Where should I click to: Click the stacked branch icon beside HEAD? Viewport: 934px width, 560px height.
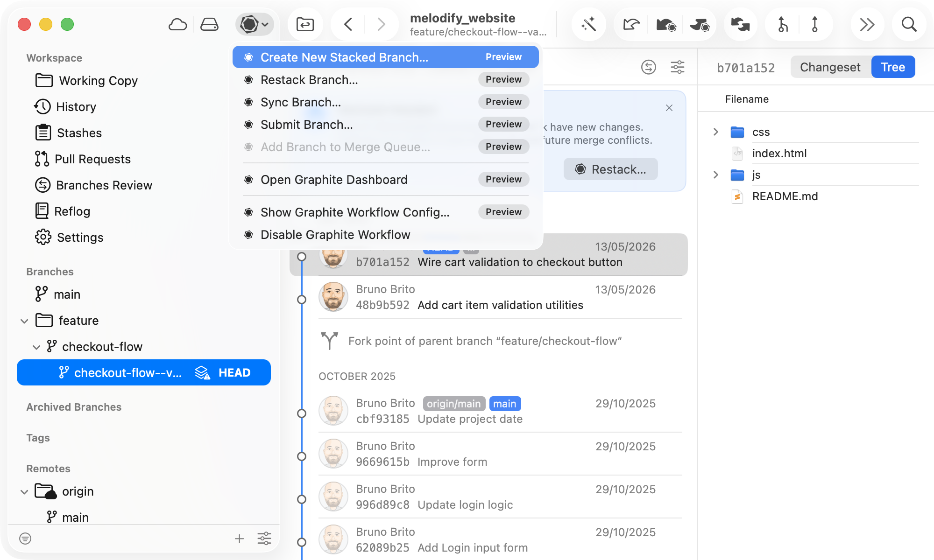click(x=203, y=372)
